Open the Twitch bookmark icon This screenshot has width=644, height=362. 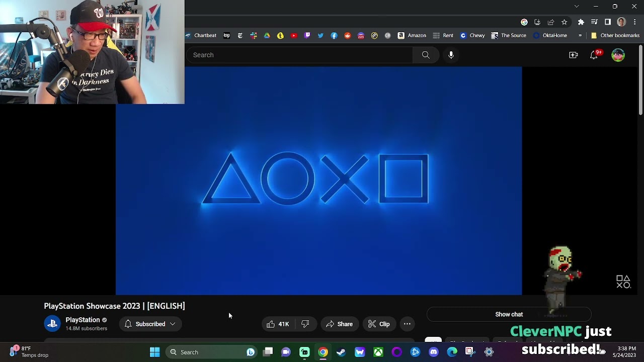pos(307,36)
